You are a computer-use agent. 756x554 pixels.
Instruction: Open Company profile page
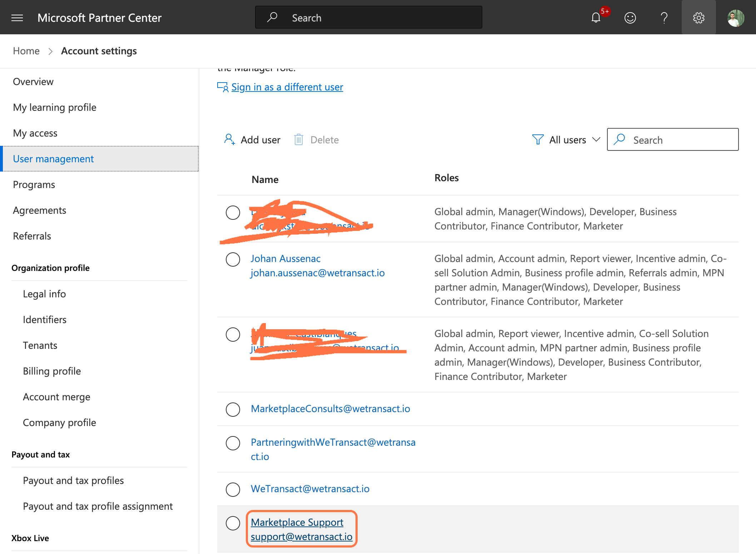point(59,423)
